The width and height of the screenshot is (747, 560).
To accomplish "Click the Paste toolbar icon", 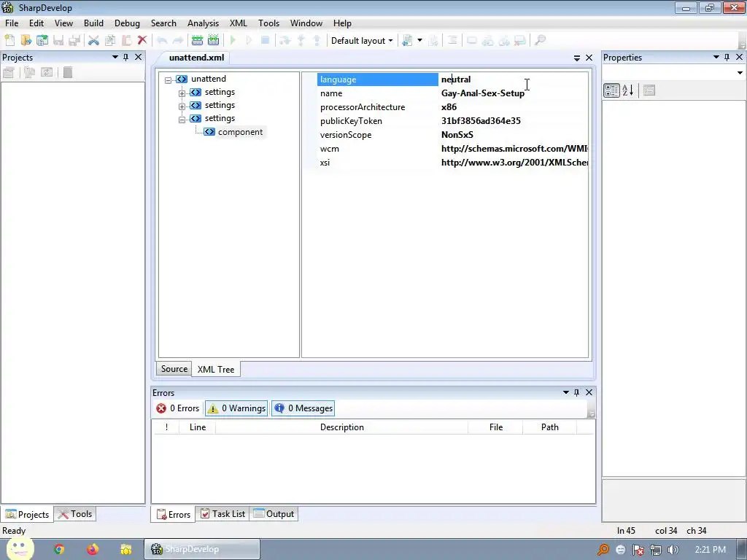I will coord(126,41).
